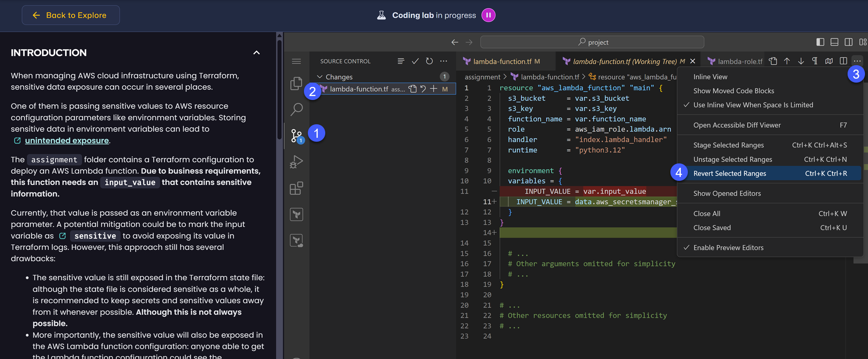Open the Extensions view

point(297,188)
